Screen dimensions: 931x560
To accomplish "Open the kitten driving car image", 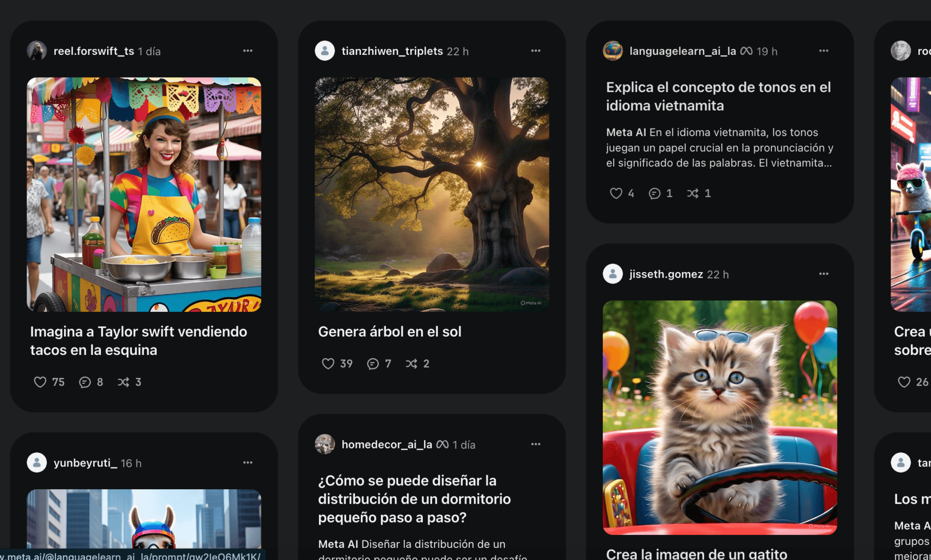I will pyautogui.click(x=720, y=417).
